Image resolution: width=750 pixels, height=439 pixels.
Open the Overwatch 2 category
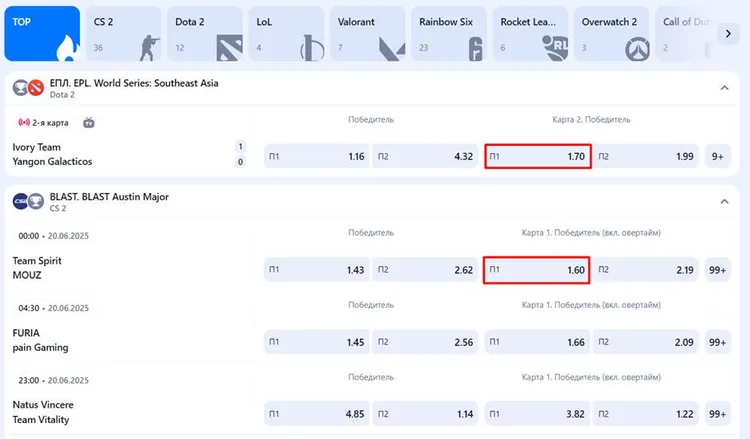611,34
